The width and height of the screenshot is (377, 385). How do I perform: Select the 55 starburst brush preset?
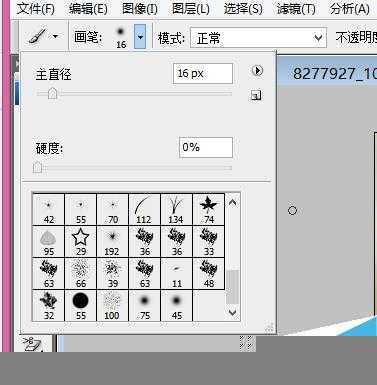click(x=81, y=209)
